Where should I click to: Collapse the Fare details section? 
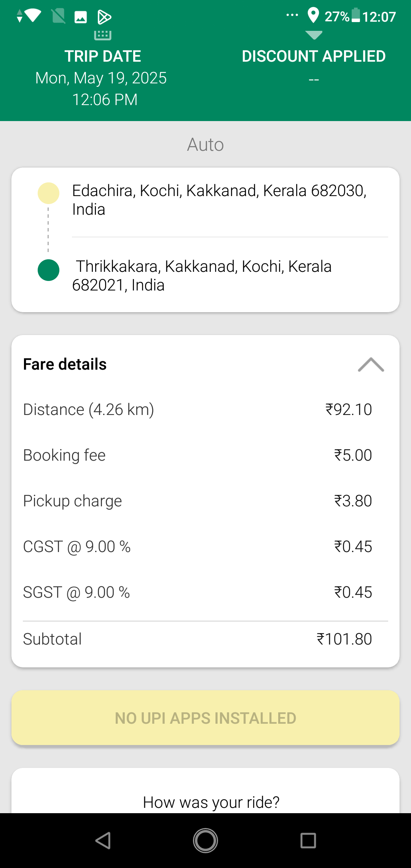pos(371,365)
